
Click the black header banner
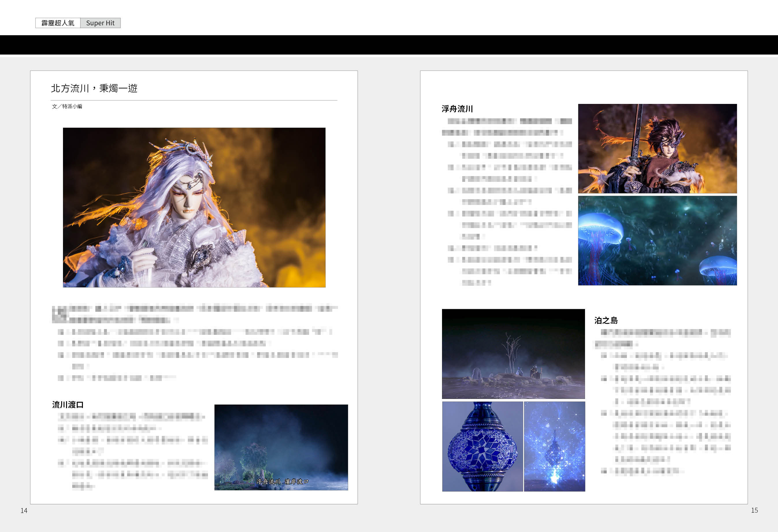point(388,44)
